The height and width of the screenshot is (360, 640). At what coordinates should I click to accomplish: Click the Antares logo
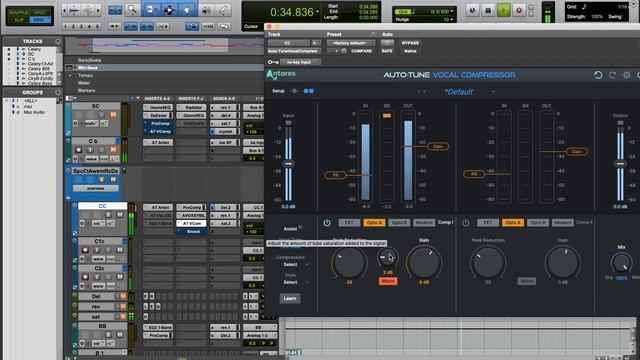(281, 74)
